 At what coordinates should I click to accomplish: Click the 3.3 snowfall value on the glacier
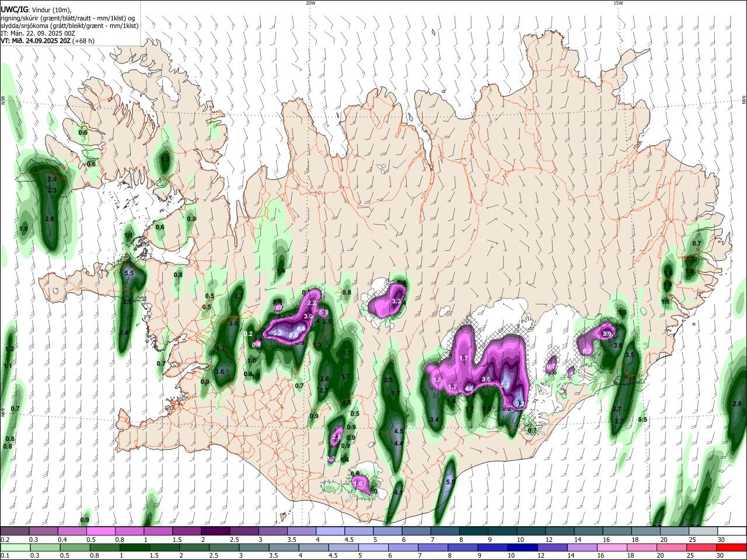click(396, 302)
